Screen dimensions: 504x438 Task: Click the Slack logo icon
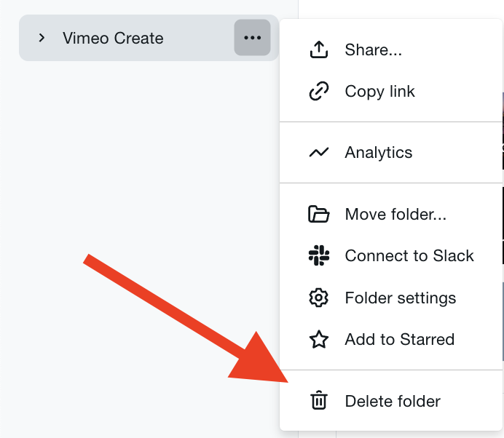coord(318,256)
